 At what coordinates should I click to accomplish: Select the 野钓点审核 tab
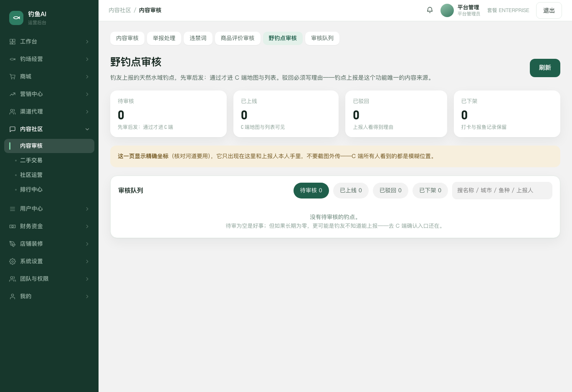(283, 38)
